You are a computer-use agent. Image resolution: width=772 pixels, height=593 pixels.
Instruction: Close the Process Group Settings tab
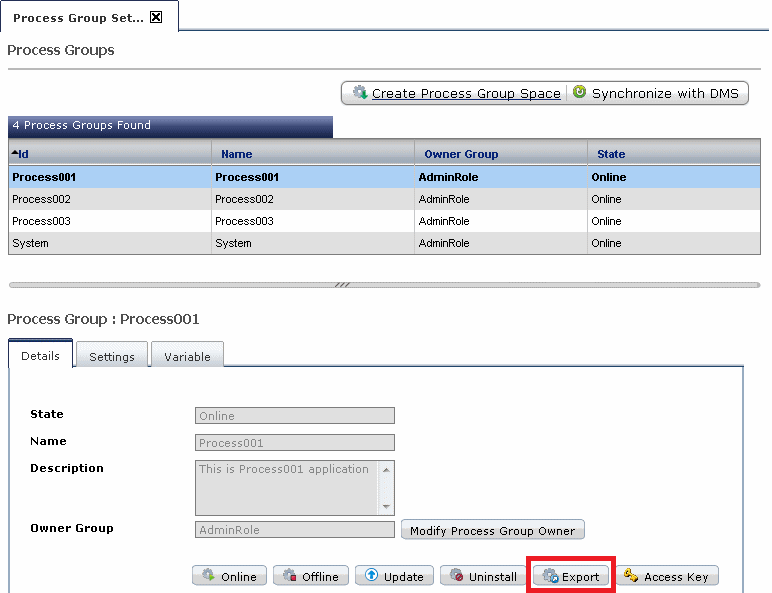(156, 18)
